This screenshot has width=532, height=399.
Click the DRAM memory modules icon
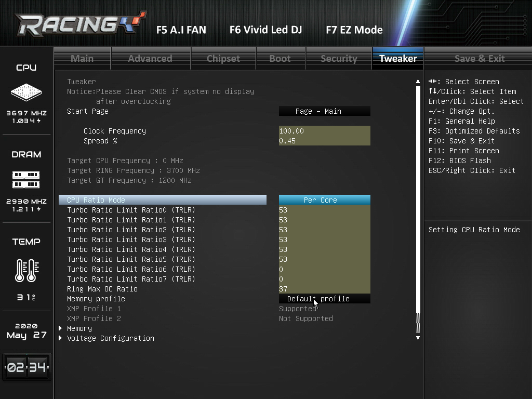[x=26, y=180]
